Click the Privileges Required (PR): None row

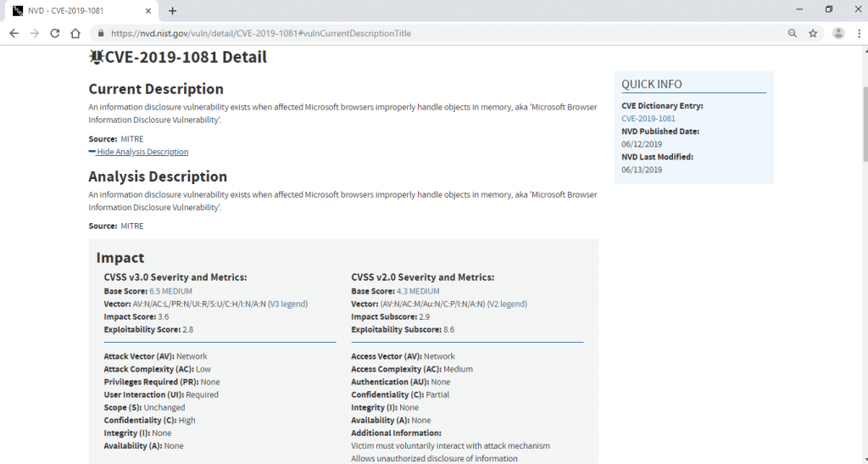(162, 382)
